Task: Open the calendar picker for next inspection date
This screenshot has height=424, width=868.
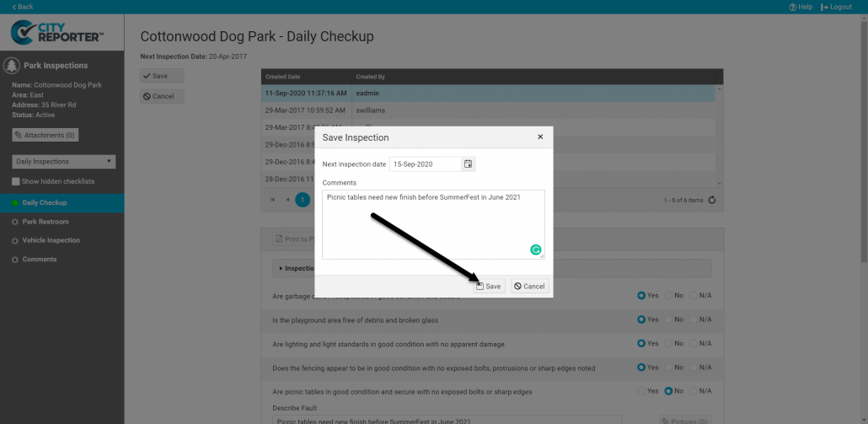Action: pos(469,164)
